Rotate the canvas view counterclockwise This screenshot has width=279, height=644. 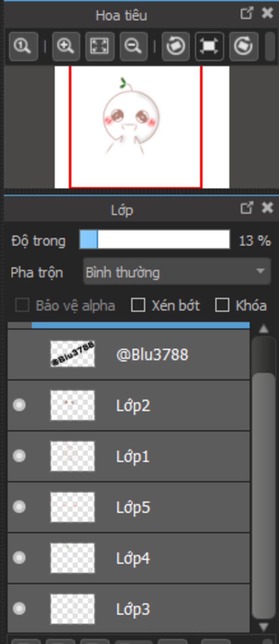(x=175, y=46)
